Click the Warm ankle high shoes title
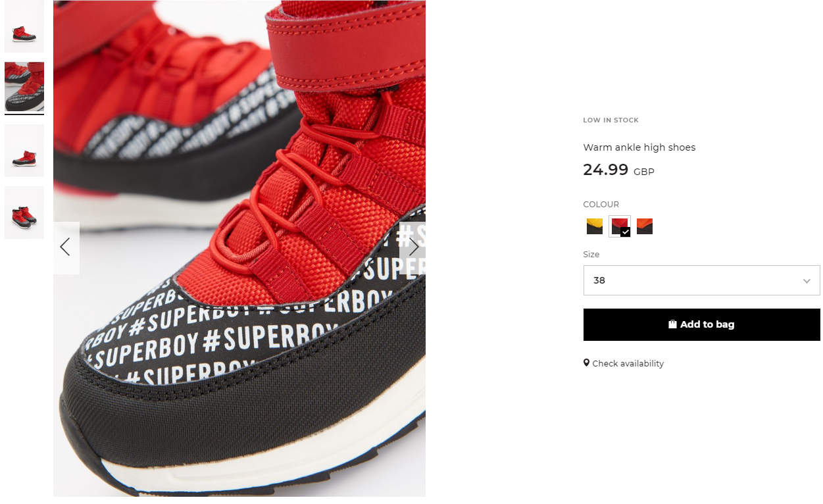Viewport: 823px width, 504px height. tap(639, 147)
